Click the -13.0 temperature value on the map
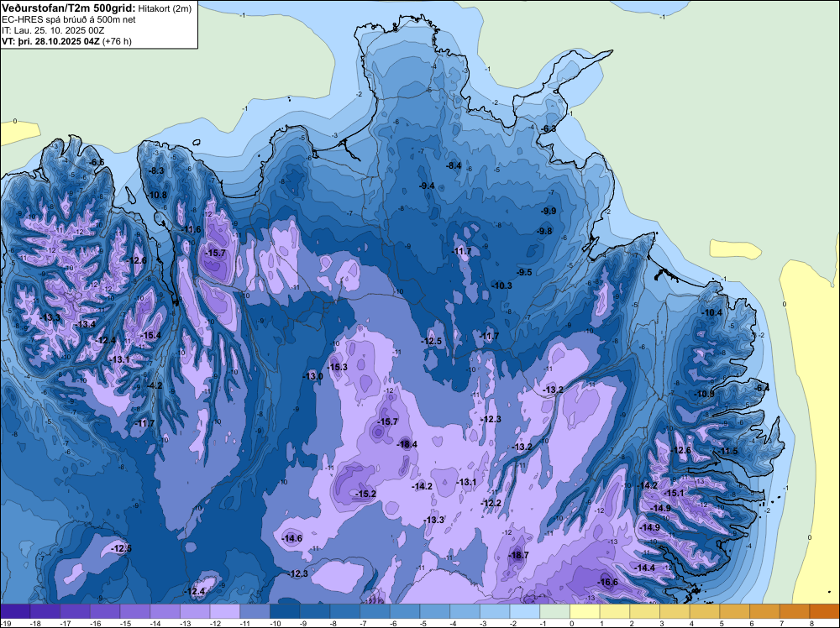Viewport: 840px width, 628px height. click(312, 377)
